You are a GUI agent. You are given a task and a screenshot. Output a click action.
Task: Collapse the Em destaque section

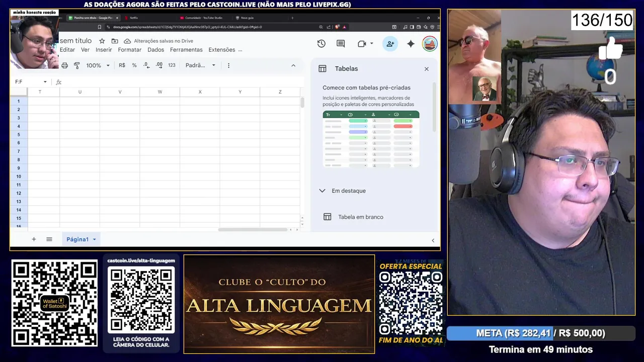pos(322,191)
